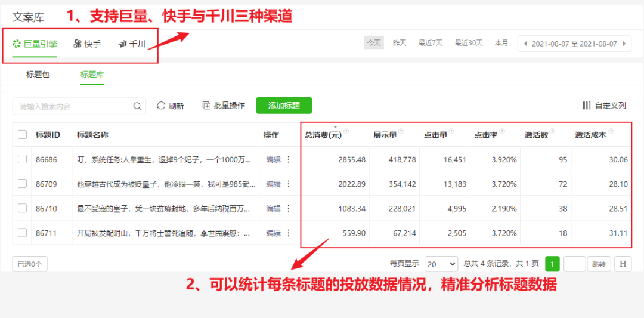This screenshot has height=318, width=644.
Task: Edit title 86710 via 编辑
Action: tap(273, 209)
